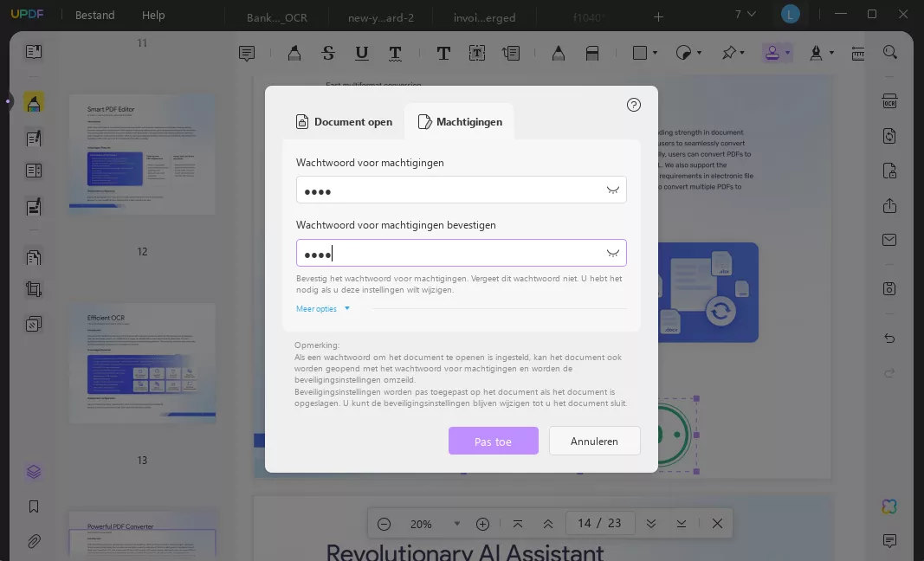Viewport: 924px width, 561px height.
Task: Select the Text comment tool
Action: click(443, 53)
